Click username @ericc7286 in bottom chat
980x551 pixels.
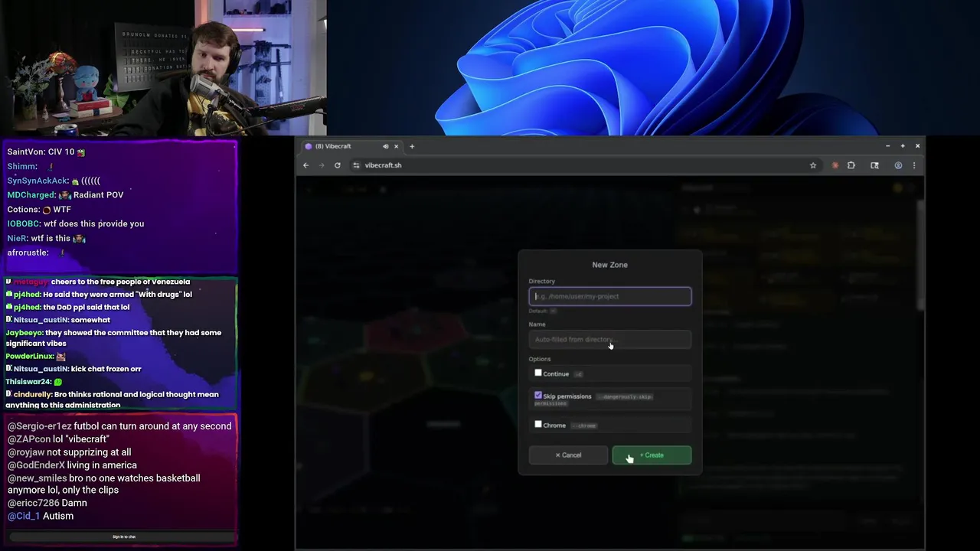click(33, 503)
